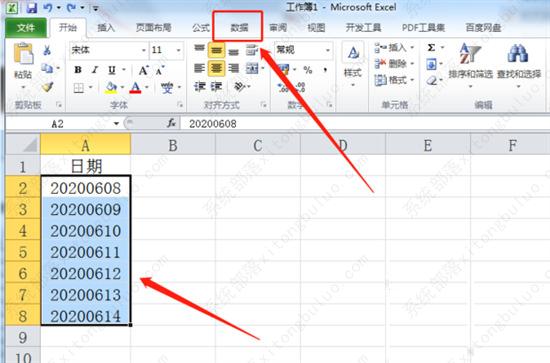The image size is (550, 363).
Task: Click the AutoSum sigma icon
Action: click(431, 47)
